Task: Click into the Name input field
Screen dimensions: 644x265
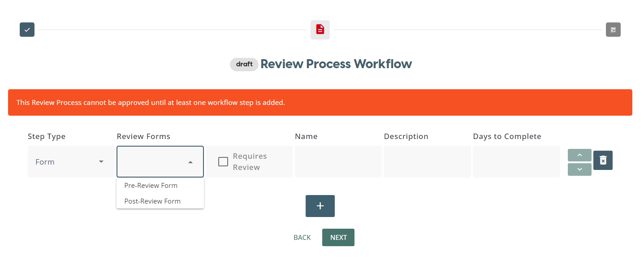Action: pyautogui.click(x=338, y=162)
